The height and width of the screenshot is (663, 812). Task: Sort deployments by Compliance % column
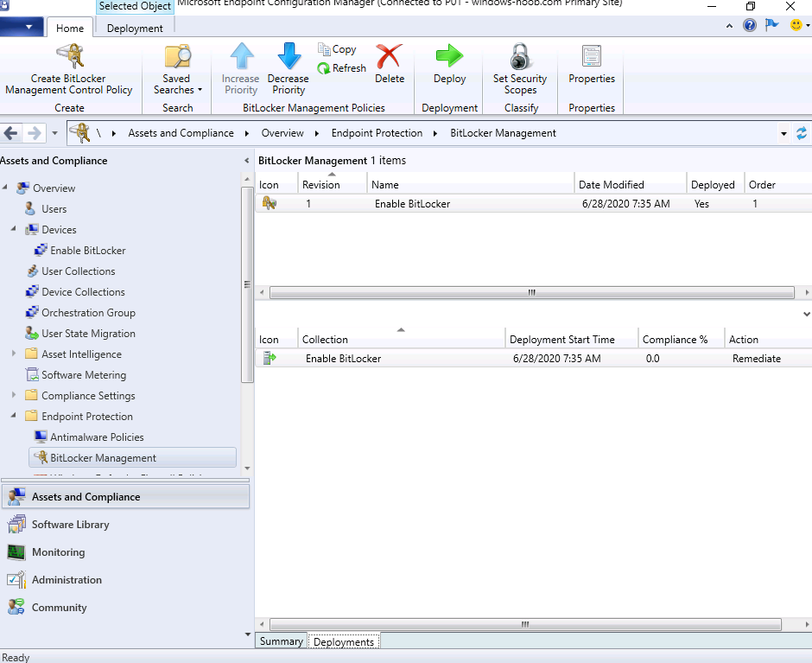[681, 340]
